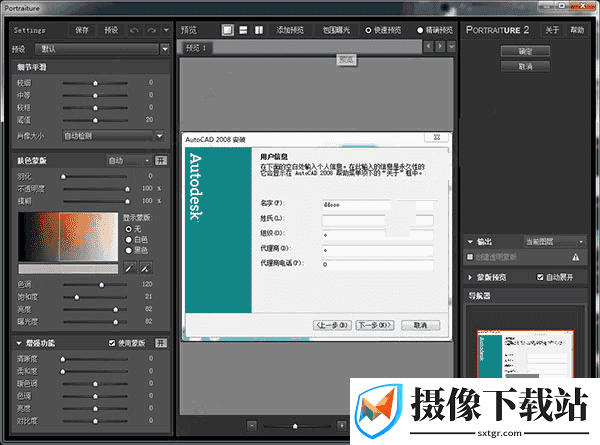Click the 姓氏 last name input field
The image size is (600, 445).
coord(378,220)
